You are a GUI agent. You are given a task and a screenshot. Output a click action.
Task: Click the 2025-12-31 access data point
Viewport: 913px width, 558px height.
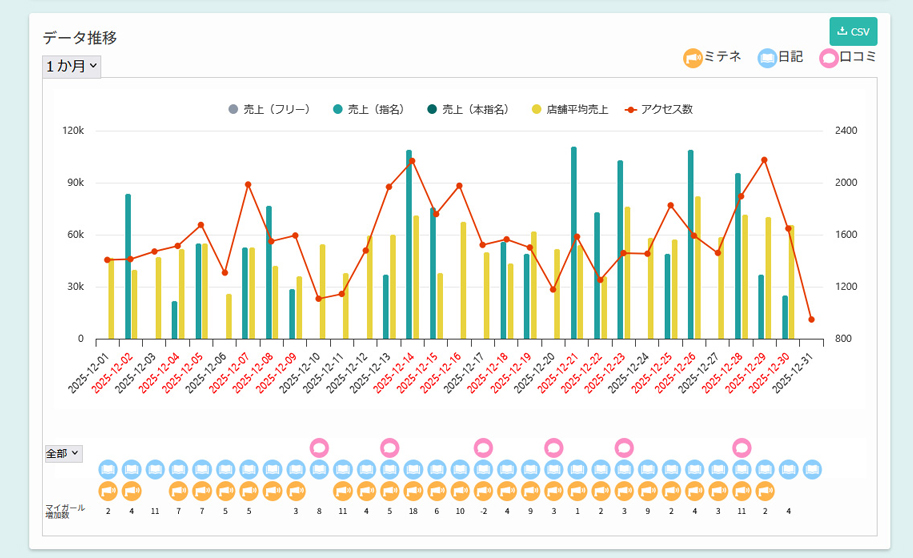point(811,320)
